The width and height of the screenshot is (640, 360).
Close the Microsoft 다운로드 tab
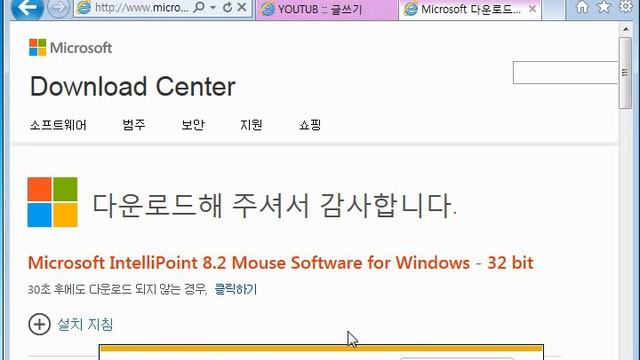pyautogui.click(x=532, y=9)
